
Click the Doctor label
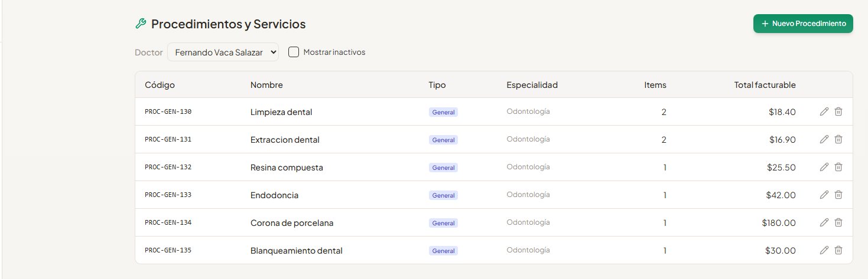click(x=149, y=52)
